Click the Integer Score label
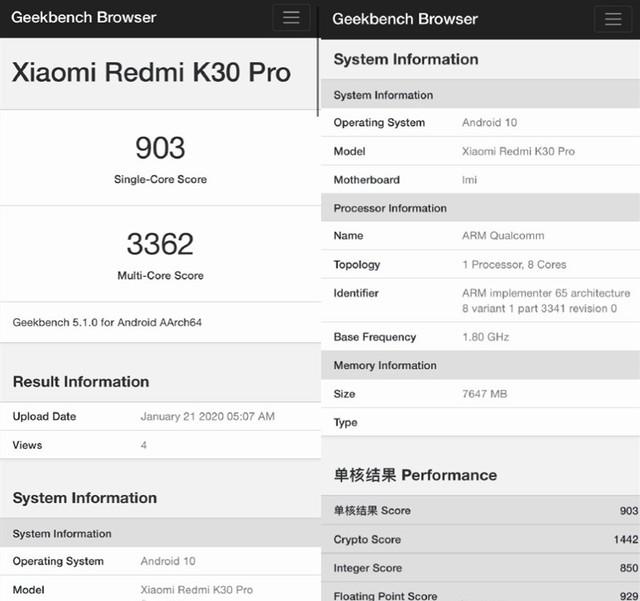This screenshot has width=640, height=601. coord(368,568)
